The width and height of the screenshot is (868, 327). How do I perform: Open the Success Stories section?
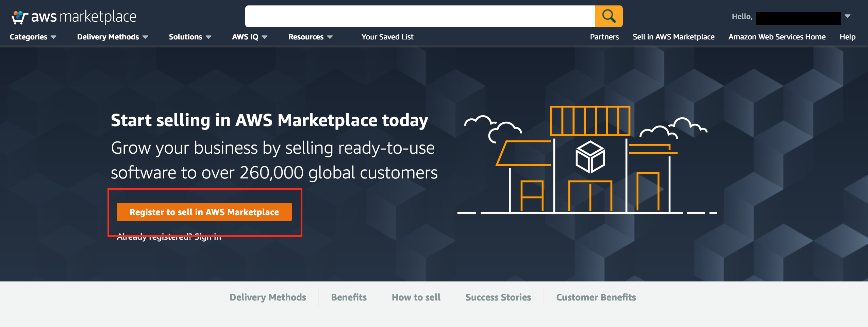[498, 297]
